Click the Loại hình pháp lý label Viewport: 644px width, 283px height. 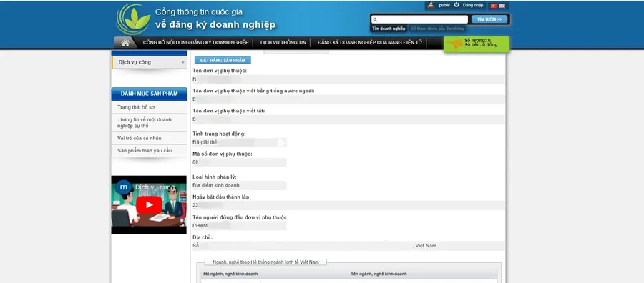coord(215,177)
